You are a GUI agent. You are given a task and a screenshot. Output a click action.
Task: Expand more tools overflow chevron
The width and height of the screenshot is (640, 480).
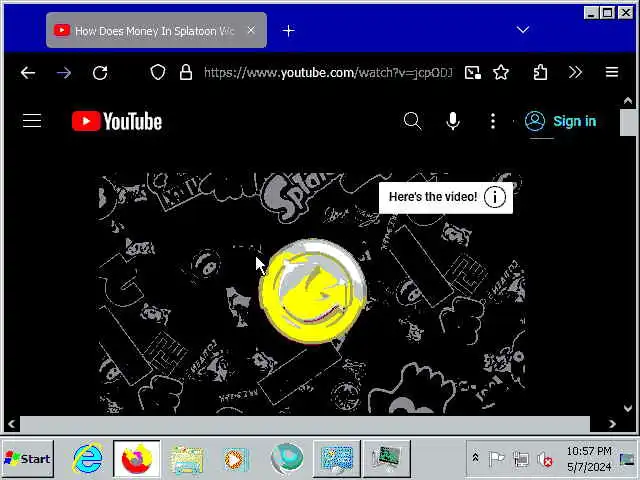(x=575, y=73)
